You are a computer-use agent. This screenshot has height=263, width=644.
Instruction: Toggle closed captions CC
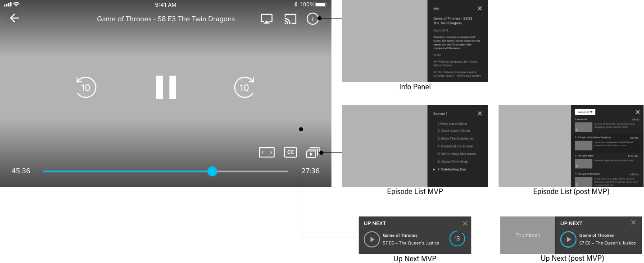[290, 152]
